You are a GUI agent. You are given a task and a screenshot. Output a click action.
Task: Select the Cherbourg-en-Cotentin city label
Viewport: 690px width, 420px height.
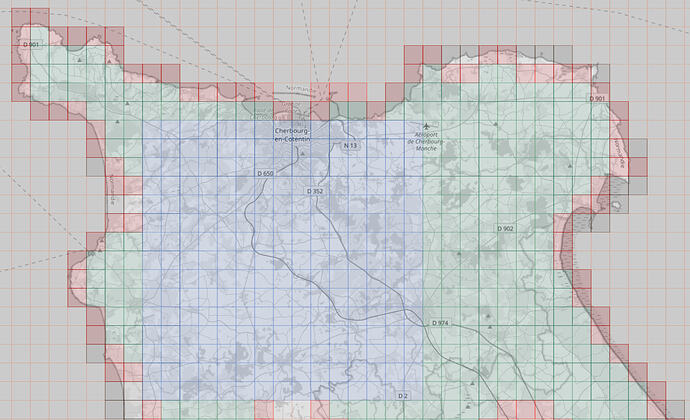coord(293,135)
